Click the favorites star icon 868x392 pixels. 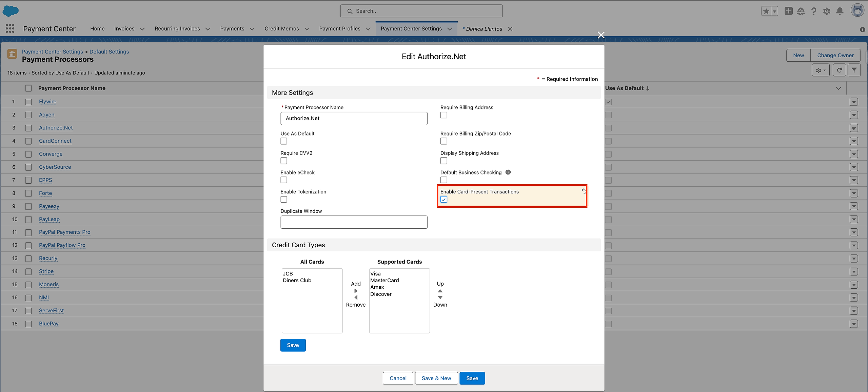click(766, 11)
